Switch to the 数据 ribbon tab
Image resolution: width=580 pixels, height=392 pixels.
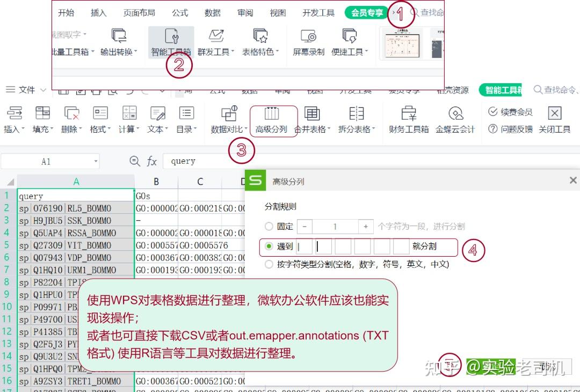pos(213,12)
